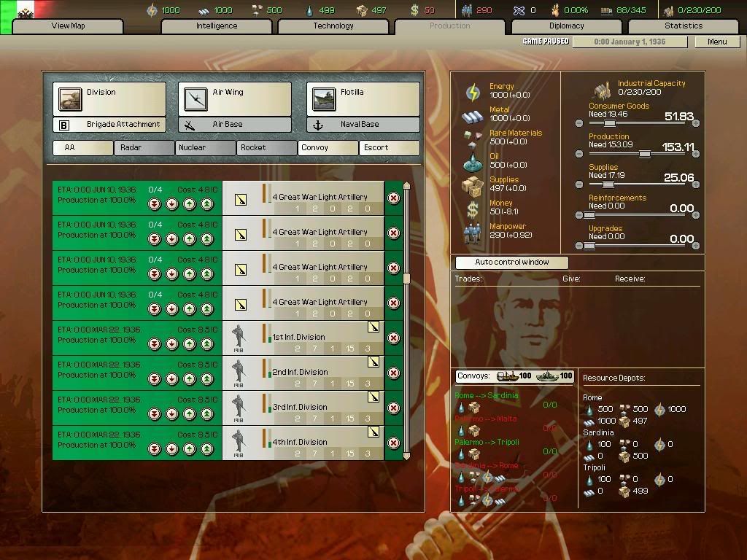Order Convoy transports production
The height and width of the screenshot is (560, 747).
coord(328,148)
